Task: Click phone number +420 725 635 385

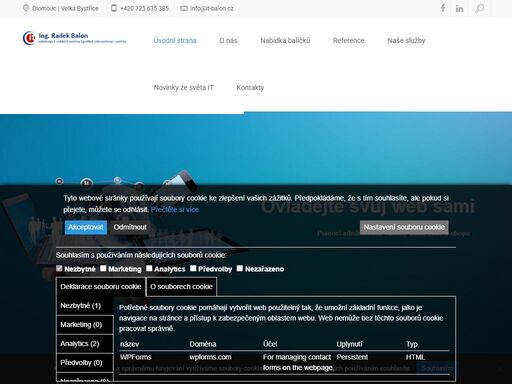Action: tap(144, 8)
